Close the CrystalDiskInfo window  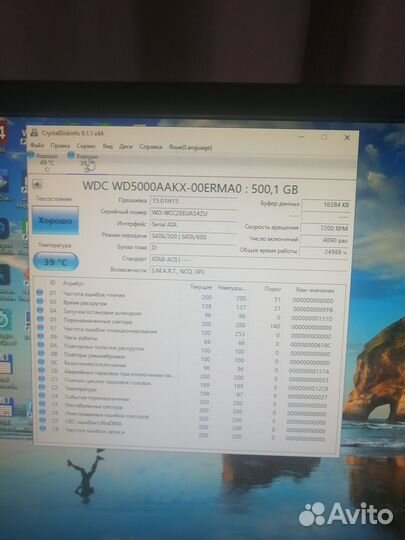(347, 138)
